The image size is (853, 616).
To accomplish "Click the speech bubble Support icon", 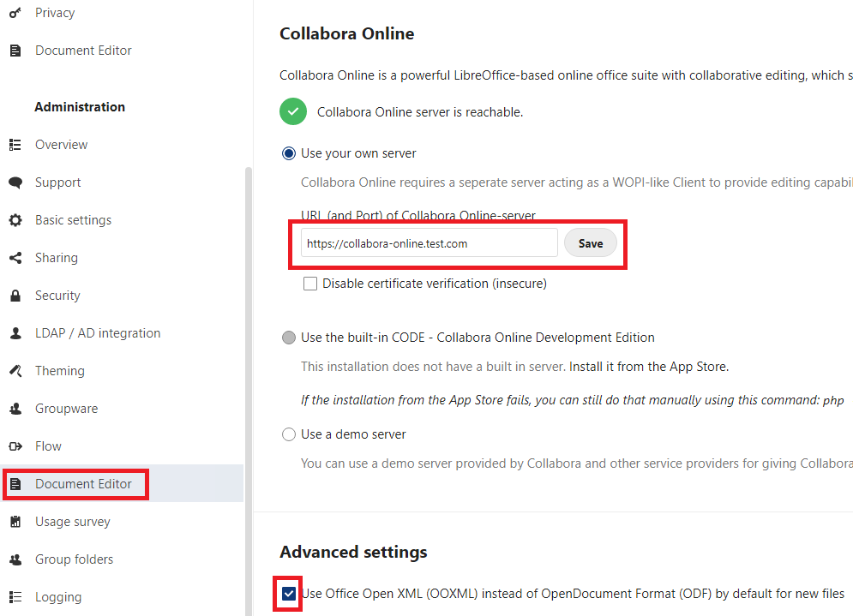I will coord(15,182).
